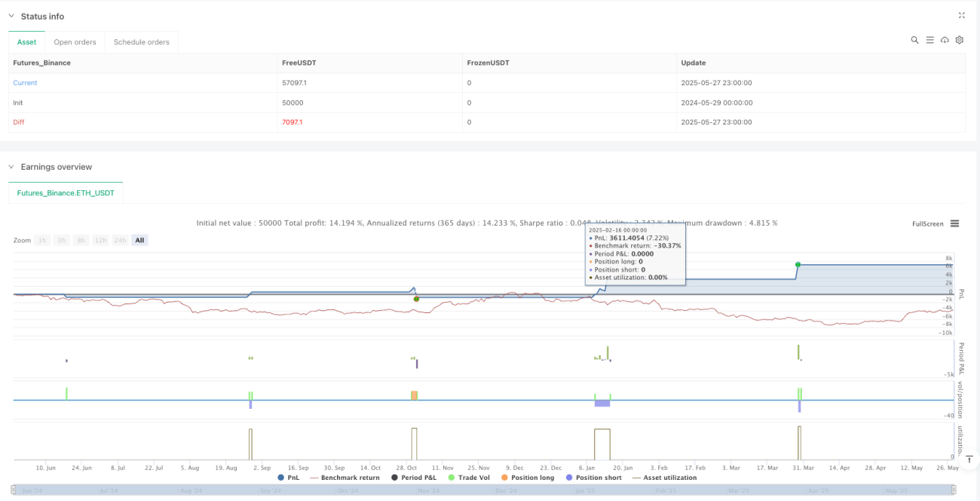The width and height of the screenshot is (980, 501).
Task: Switch to the Open orders tab
Action: click(x=75, y=42)
